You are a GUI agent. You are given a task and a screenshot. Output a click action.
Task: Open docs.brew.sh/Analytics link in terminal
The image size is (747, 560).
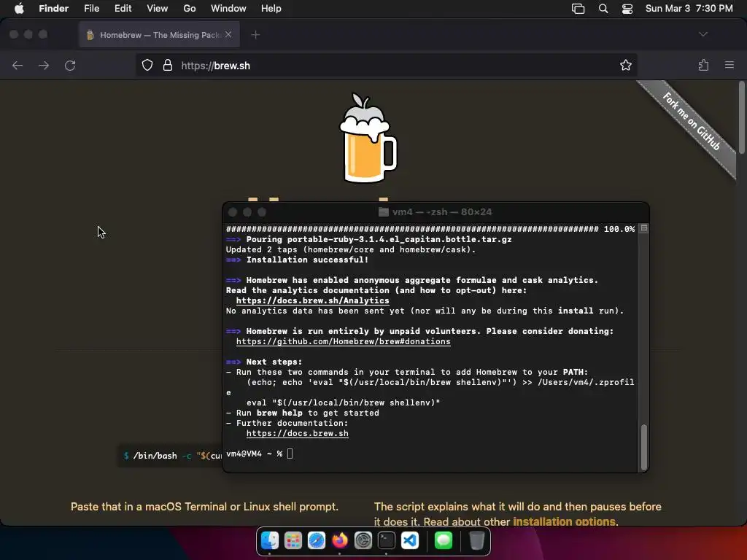coord(312,300)
